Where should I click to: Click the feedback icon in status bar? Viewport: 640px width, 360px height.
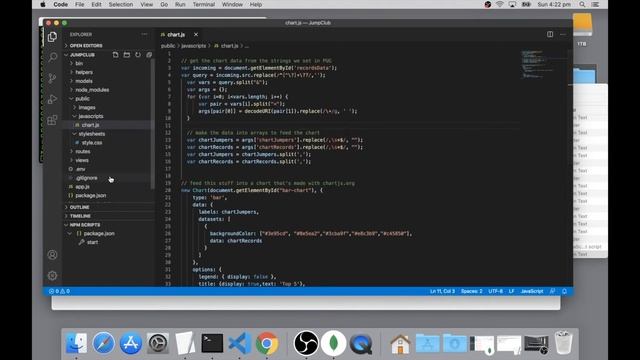[552, 291]
